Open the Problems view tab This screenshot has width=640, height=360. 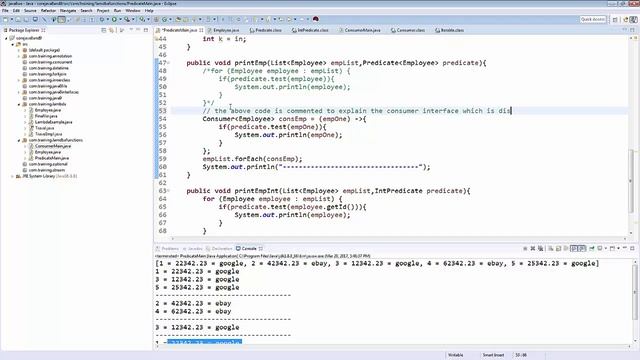tap(170, 249)
